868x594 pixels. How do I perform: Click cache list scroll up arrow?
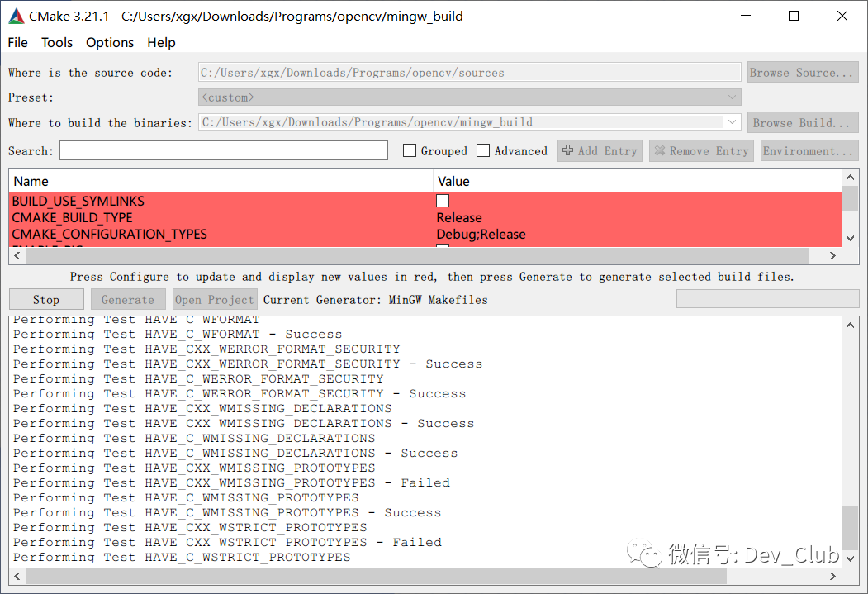coord(851,178)
